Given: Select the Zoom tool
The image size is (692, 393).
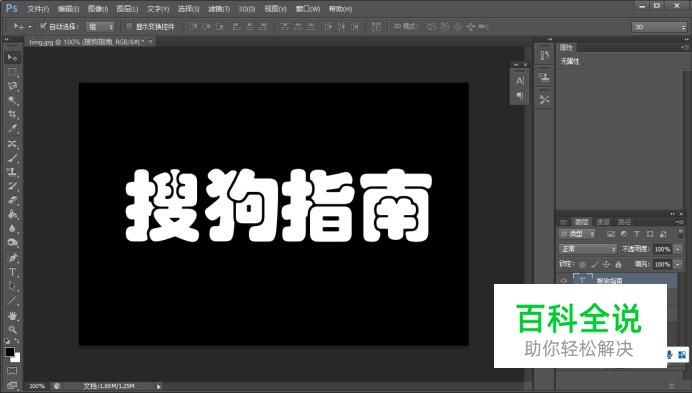Looking at the screenshot, I should 12,329.
